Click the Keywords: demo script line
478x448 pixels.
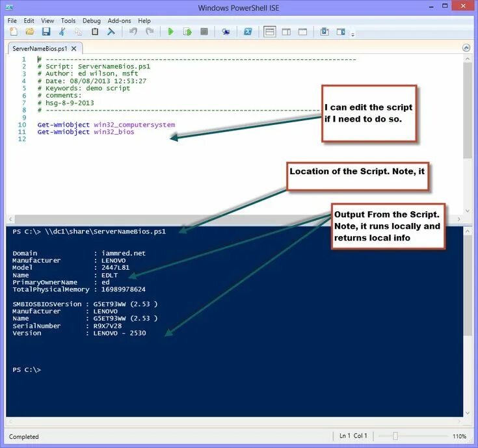coord(83,88)
